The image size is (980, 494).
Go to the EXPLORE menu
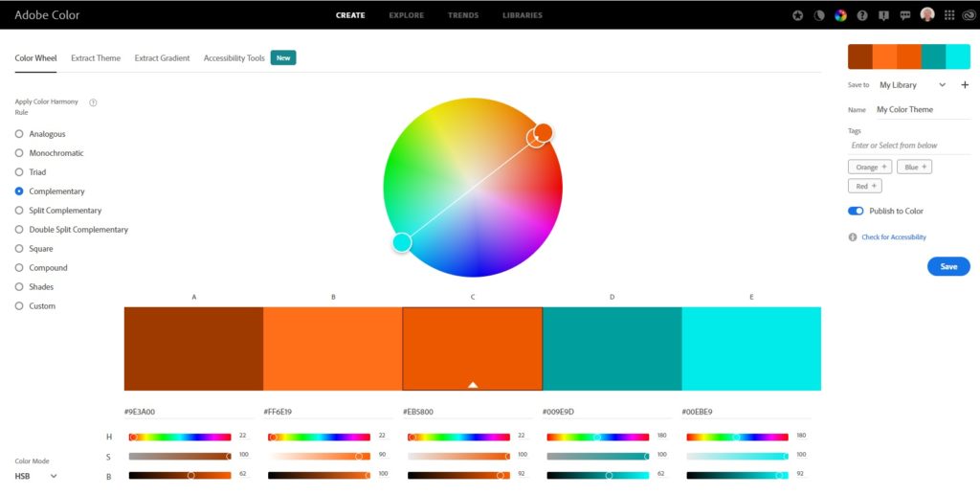tap(406, 15)
